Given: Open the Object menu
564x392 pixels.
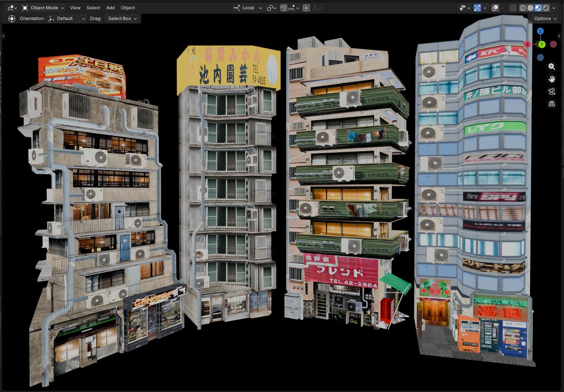Looking at the screenshot, I should click(x=128, y=8).
